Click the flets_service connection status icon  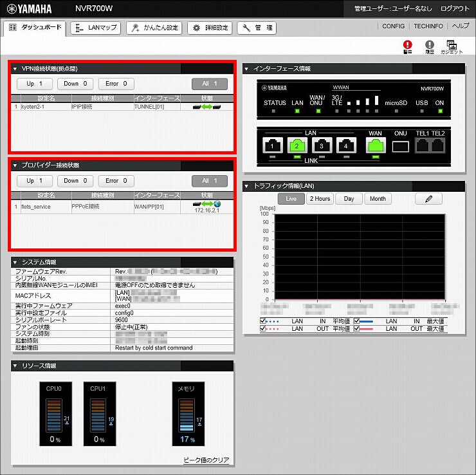[x=206, y=204]
